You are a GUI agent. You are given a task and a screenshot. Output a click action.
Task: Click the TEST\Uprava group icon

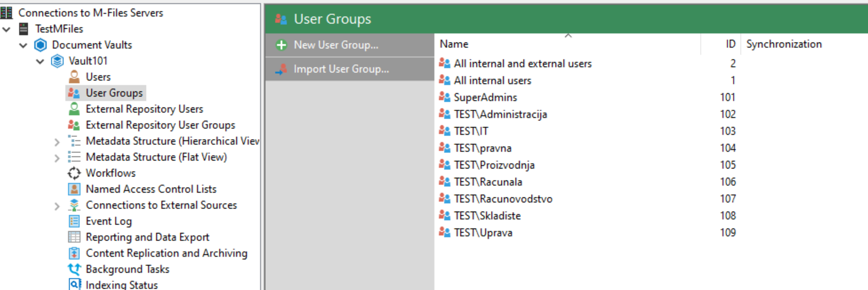[x=444, y=232]
